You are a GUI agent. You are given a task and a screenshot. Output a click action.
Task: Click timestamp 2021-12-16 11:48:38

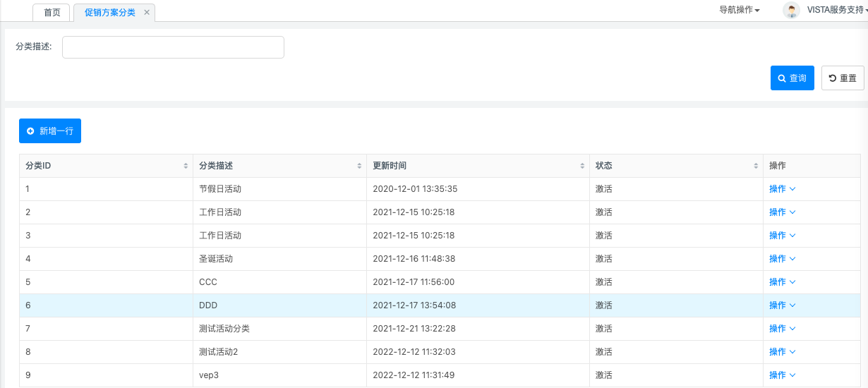[414, 259]
